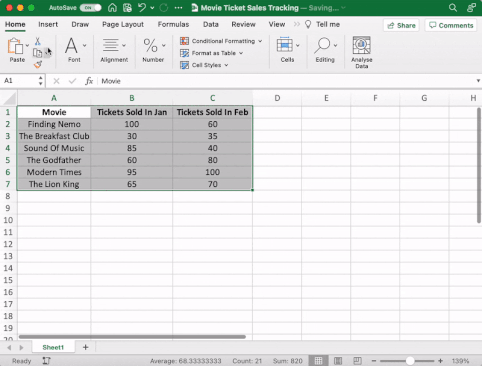This screenshot has height=366, width=482.
Task: Open the Search magnifier in title bar
Action: point(453,8)
